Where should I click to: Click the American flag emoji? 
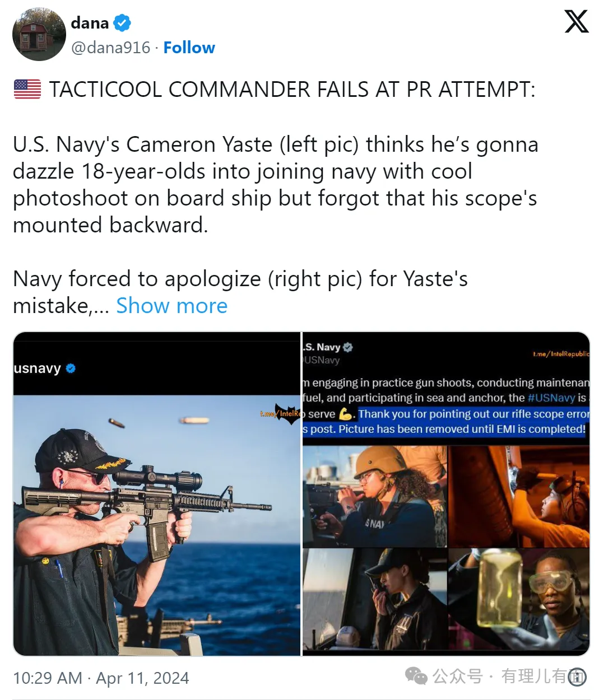[27, 89]
